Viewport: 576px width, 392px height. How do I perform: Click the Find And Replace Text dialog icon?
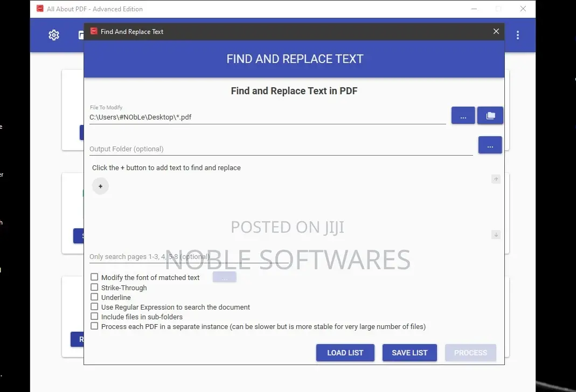[94, 31]
